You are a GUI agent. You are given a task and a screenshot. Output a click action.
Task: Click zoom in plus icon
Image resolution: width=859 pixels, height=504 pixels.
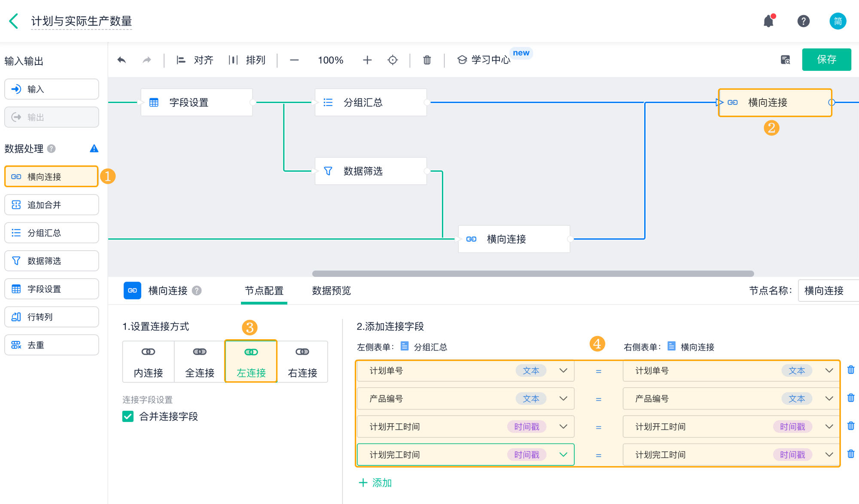pos(367,60)
